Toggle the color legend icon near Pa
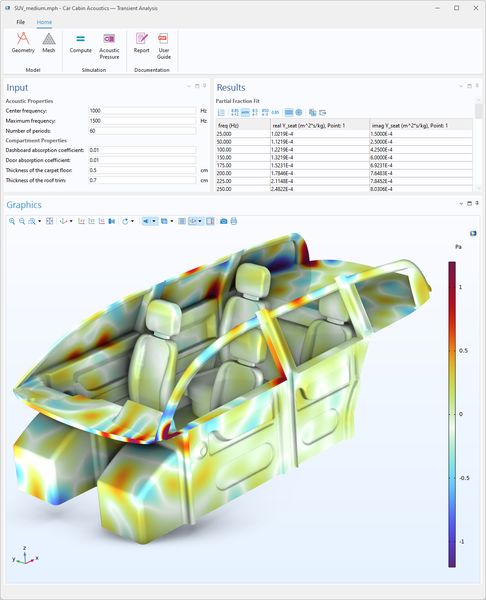This screenshot has width=486, height=600. click(x=473, y=233)
